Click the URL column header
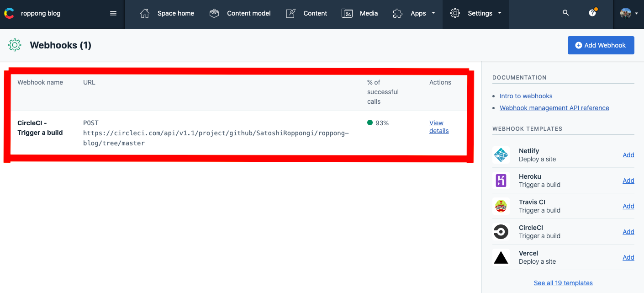The height and width of the screenshot is (293, 644). click(x=89, y=82)
